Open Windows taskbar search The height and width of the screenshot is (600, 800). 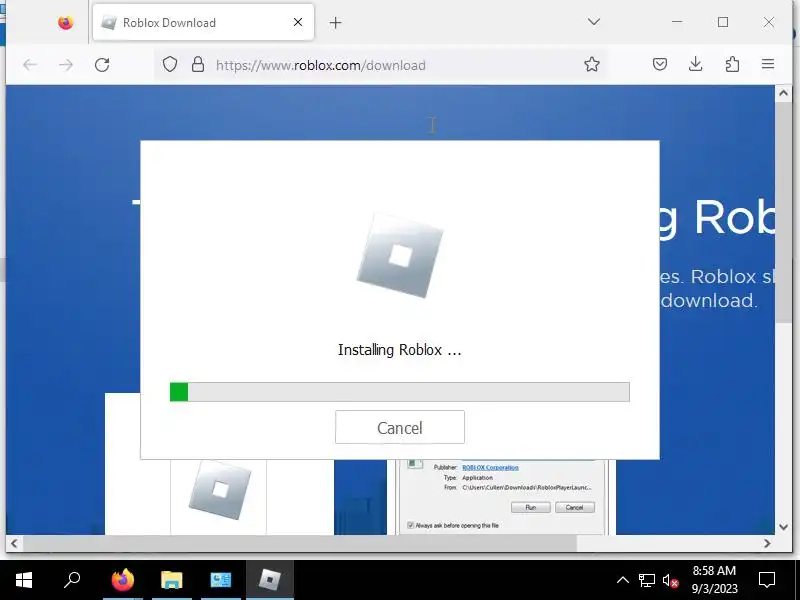(x=72, y=580)
